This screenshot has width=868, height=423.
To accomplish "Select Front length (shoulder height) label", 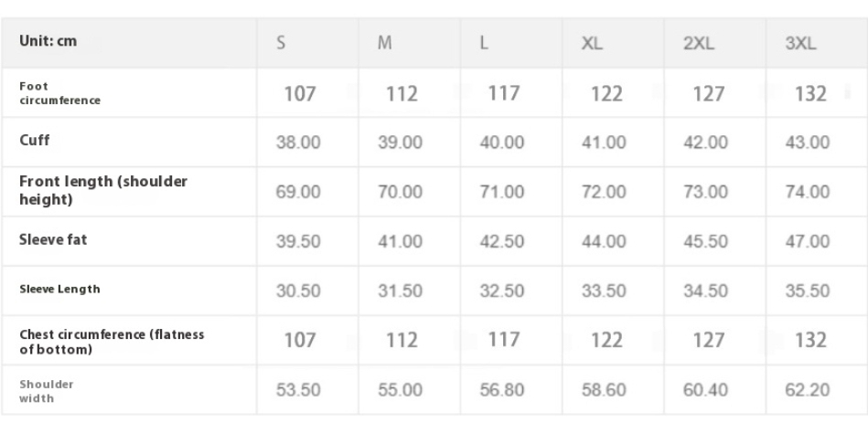I will tap(103, 190).
